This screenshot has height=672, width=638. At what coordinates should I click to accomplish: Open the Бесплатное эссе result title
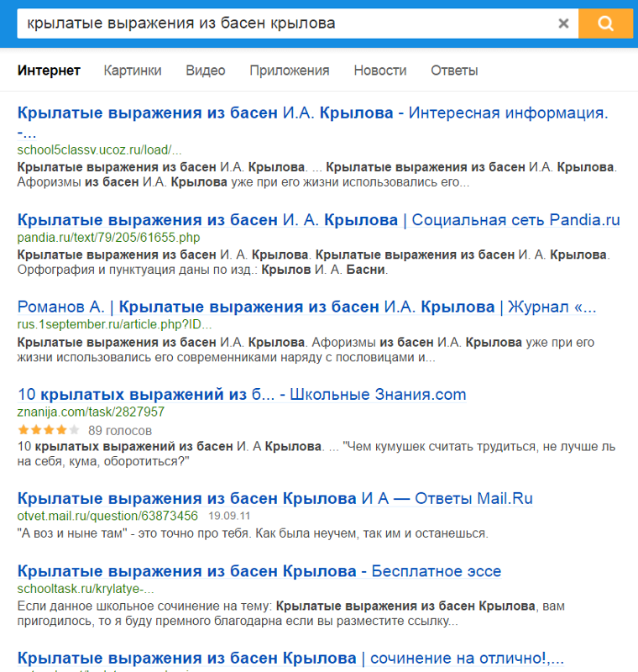259,572
